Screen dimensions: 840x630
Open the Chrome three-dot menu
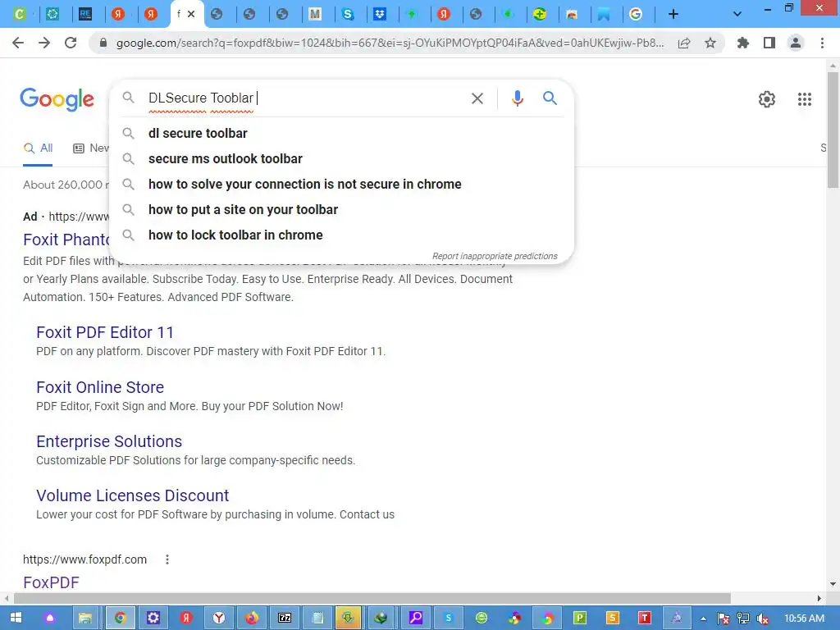(x=822, y=43)
